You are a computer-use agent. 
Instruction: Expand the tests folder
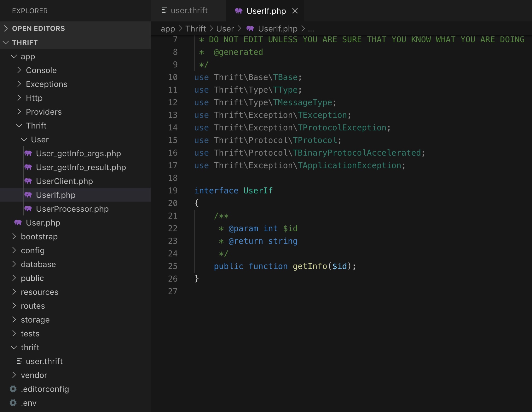pos(75,334)
